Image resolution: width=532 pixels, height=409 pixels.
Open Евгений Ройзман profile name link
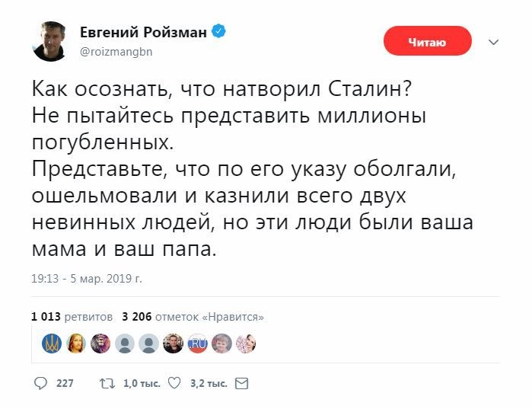144,33
